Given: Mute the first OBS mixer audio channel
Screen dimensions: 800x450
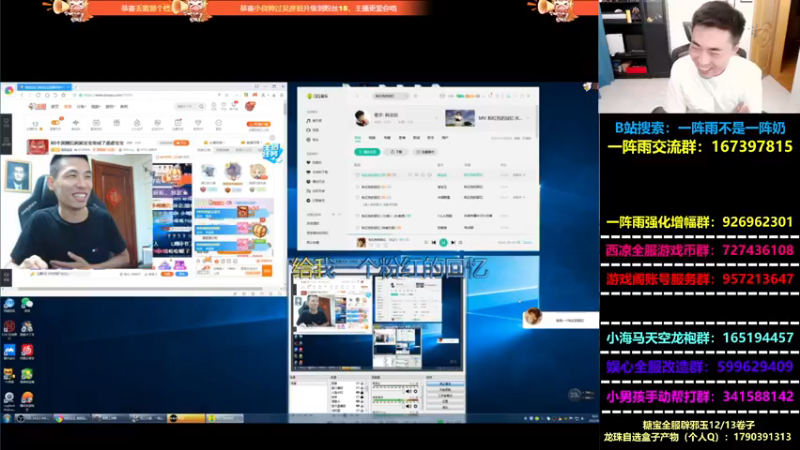Looking at the screenshot, I should pos(408,391).
